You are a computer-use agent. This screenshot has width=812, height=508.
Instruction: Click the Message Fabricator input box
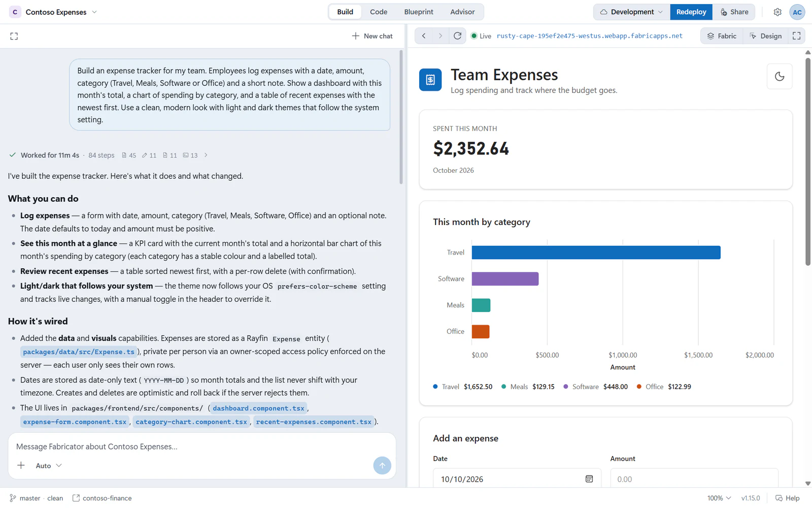(202, 447)
